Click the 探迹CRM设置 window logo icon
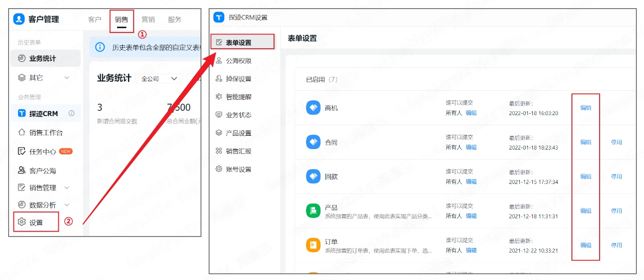The width and height of the screenshot is (644, 280). click(219, 18)
